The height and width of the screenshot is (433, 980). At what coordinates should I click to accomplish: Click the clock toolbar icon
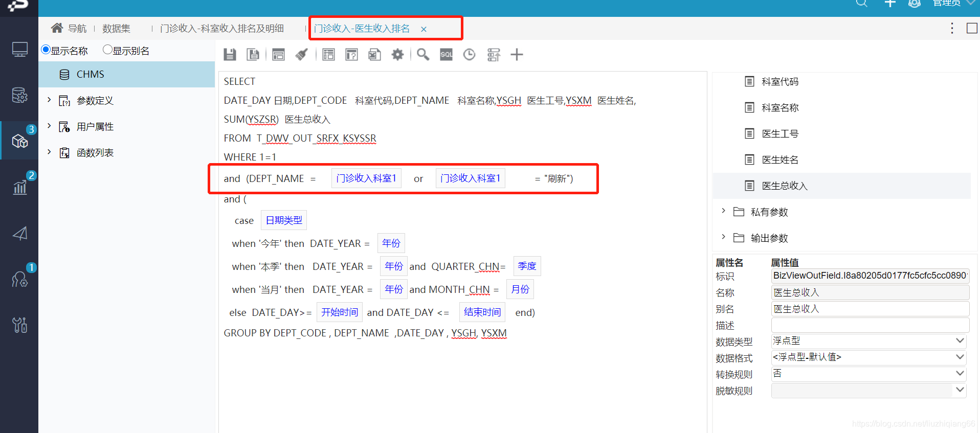(x=469, y=55)
